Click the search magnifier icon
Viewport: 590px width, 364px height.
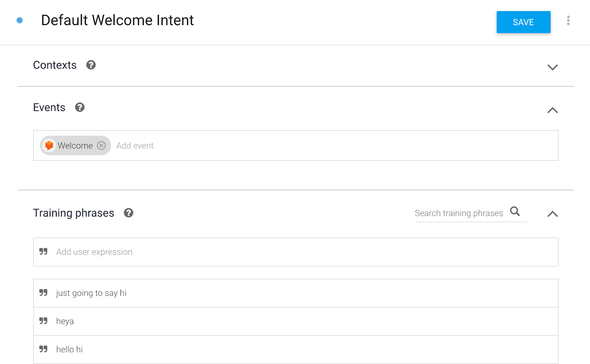point(515,212)
